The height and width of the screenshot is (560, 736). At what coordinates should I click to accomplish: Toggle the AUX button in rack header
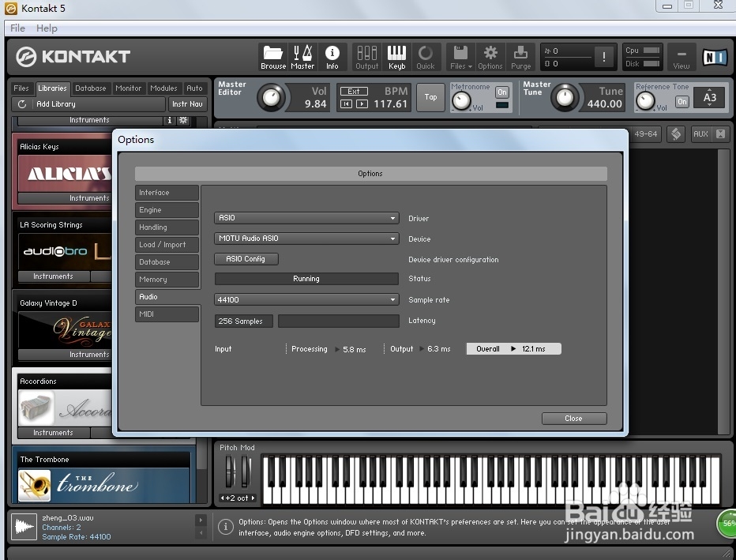coord(700,133)
